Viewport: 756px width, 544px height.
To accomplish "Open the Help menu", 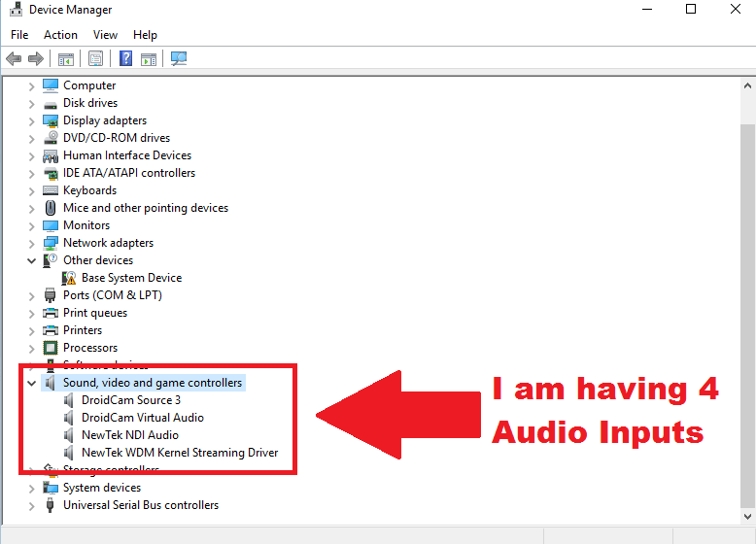I will pos(145,35).
